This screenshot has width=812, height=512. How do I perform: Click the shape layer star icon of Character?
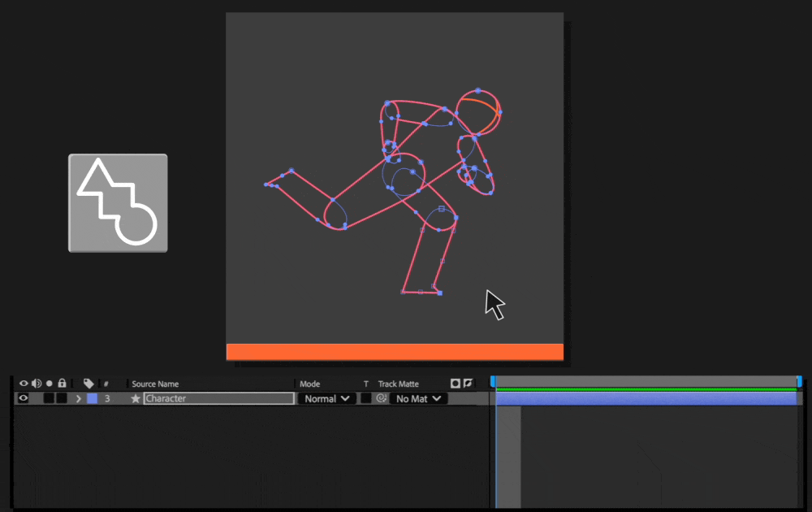point(136,398)
